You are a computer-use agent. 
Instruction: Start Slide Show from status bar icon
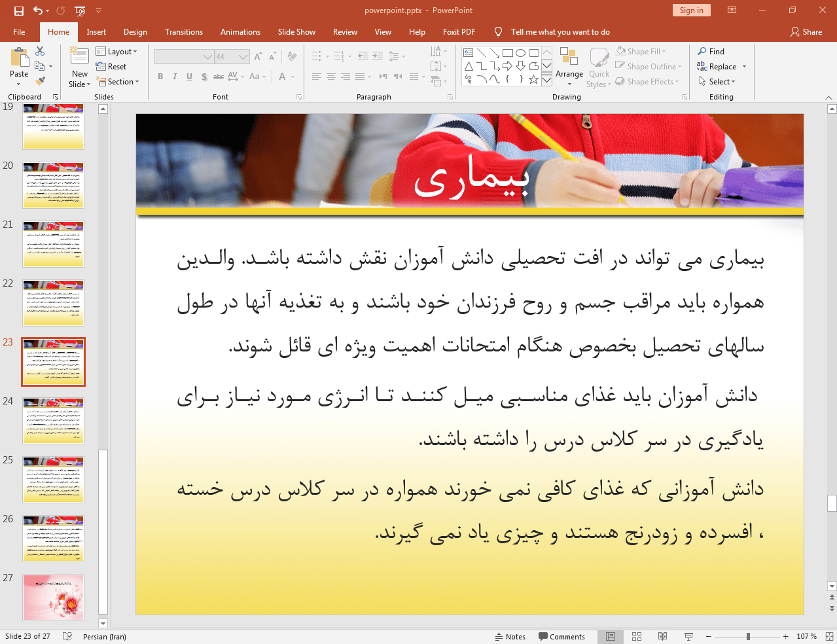688,636
